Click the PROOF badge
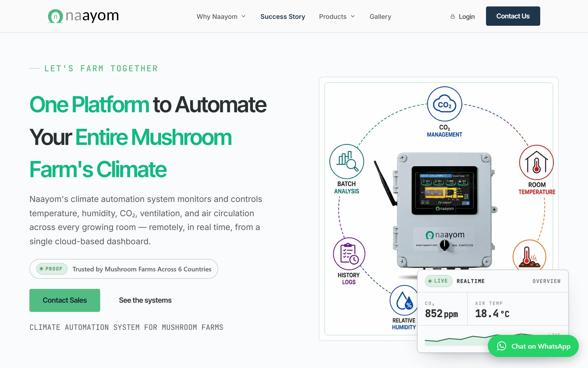This screenshot has width=588, height=368. (52, 269)
